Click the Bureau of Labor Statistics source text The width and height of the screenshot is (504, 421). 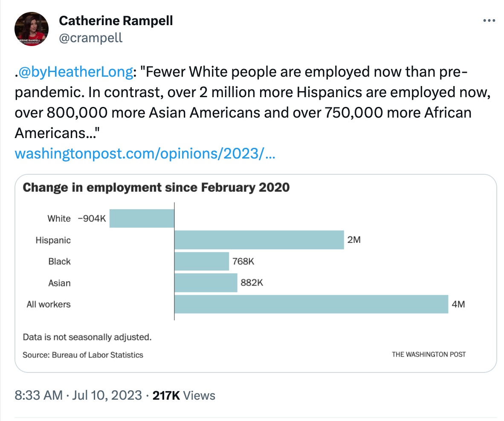coord(83,355)
